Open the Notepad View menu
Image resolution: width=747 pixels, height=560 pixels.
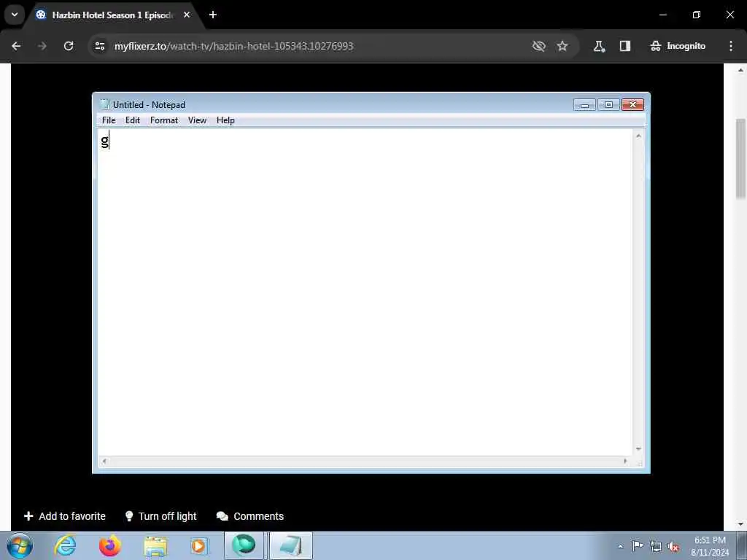coord(197,120)
